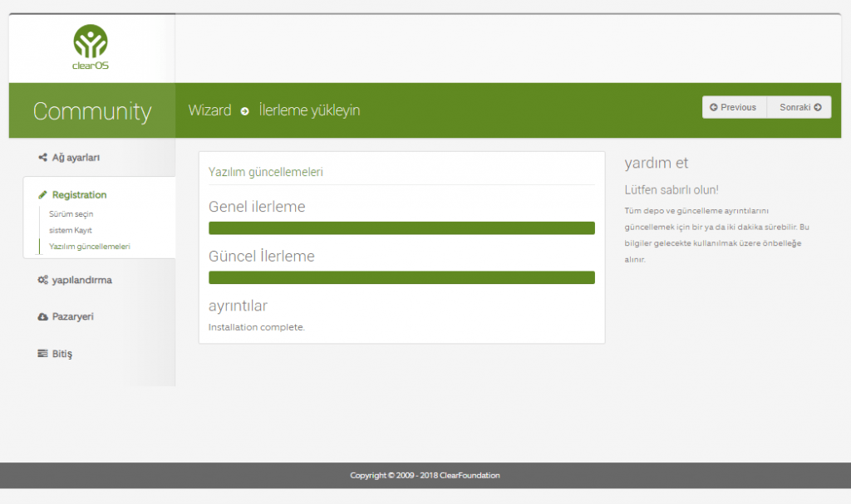851x504 pixels.
Task: Click the share icon beside Ağ ayarları
Action: (x=42, y=158)
